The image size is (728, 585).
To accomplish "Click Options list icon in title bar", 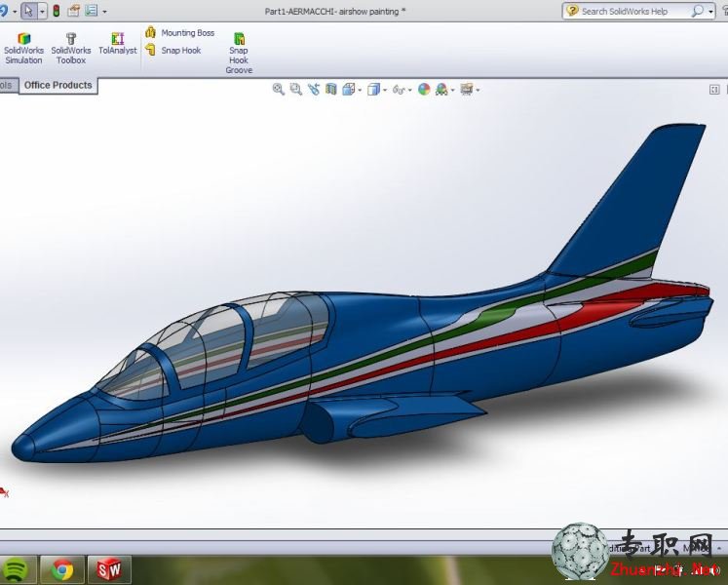I will [x=92, y=11].
